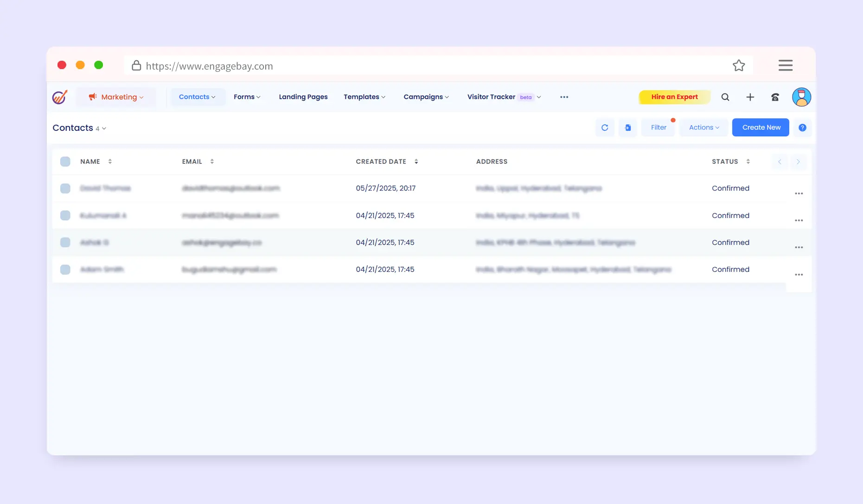Image resolution: width=863 pixels, height=504 pixels.
Task: Expand the Campaigns menu
Action: [426, 97]
